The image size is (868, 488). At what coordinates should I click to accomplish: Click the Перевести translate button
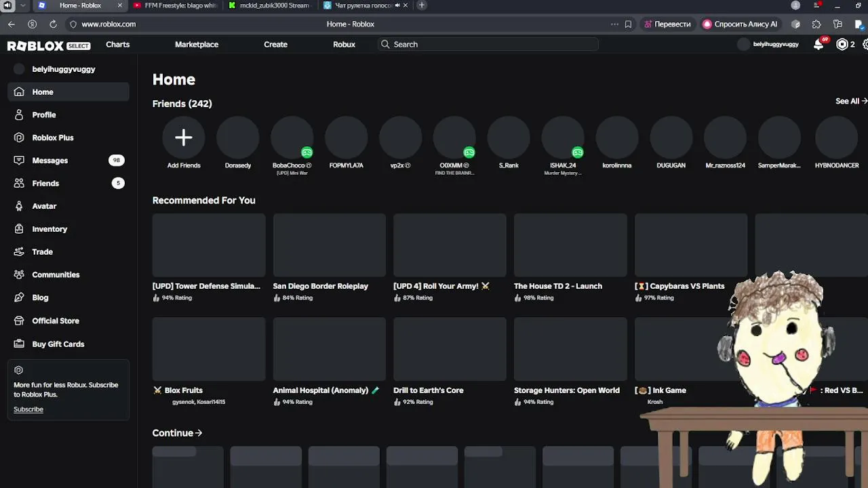(667, 24)
